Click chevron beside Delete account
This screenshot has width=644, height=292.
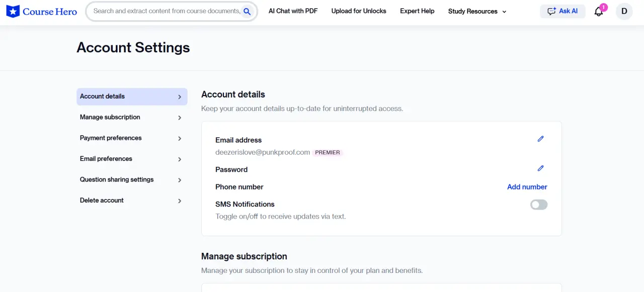pyautogui.click(x=180, y=201)
